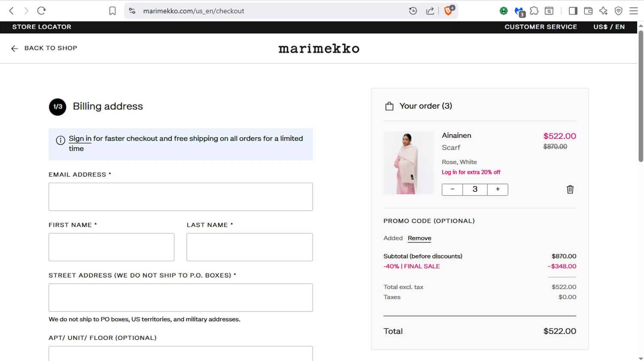Delete the scarf with trash icon
Viewport: 644px width, 361px height.
point(570,190)
